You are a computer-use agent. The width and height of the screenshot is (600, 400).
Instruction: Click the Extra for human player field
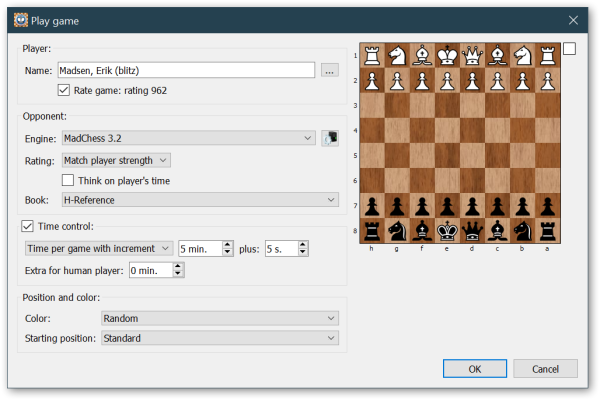coord(151,270)
